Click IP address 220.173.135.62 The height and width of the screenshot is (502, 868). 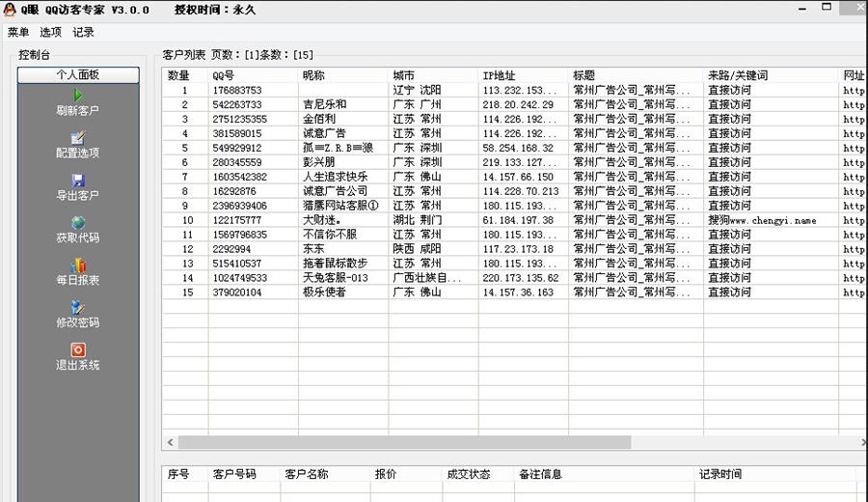[x=521, y=278]
